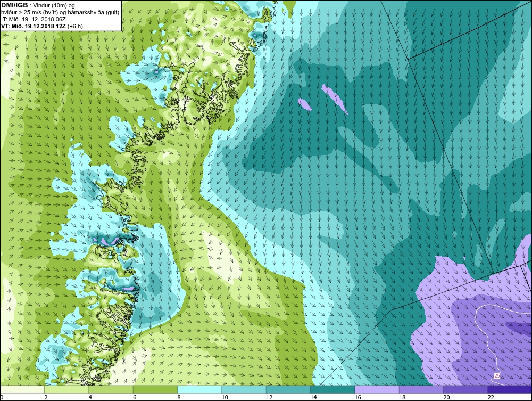Screen dimensions: 532x401
Task: Click the scale label '2'
Action: click(46, 398)
